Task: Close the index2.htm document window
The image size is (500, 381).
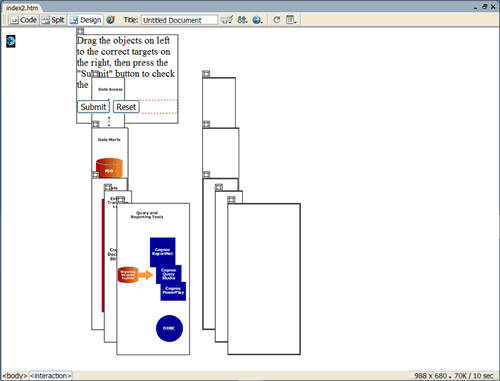Action: [x=493, y=7]
